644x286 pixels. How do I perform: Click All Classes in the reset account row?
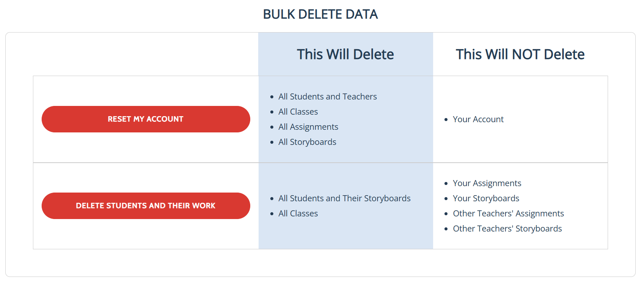coord(298,112)
